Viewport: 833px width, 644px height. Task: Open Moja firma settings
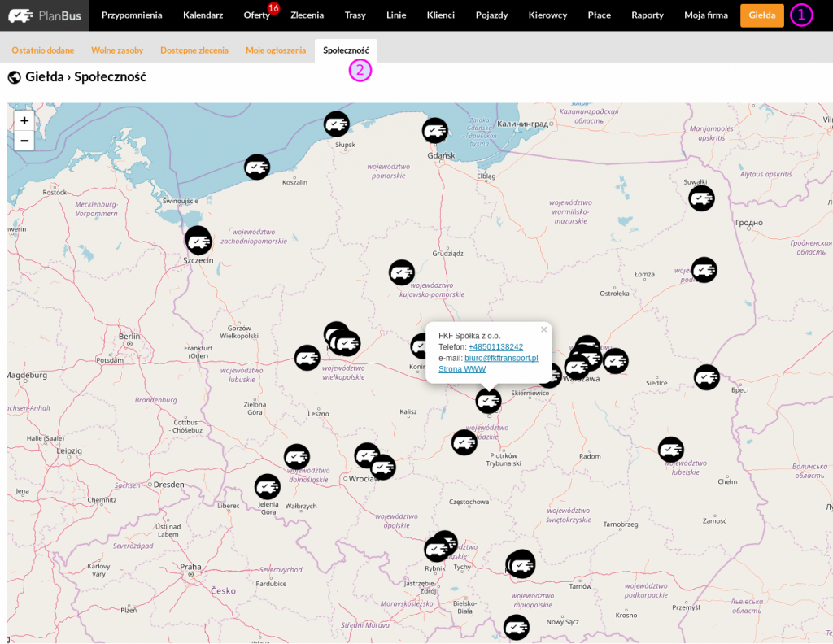coord(706,15)
